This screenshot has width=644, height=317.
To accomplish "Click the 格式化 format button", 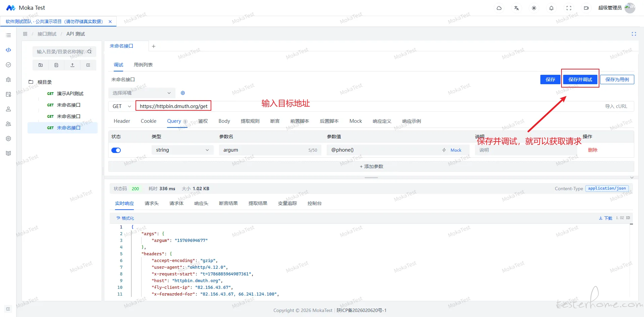I will coord(125,218).
